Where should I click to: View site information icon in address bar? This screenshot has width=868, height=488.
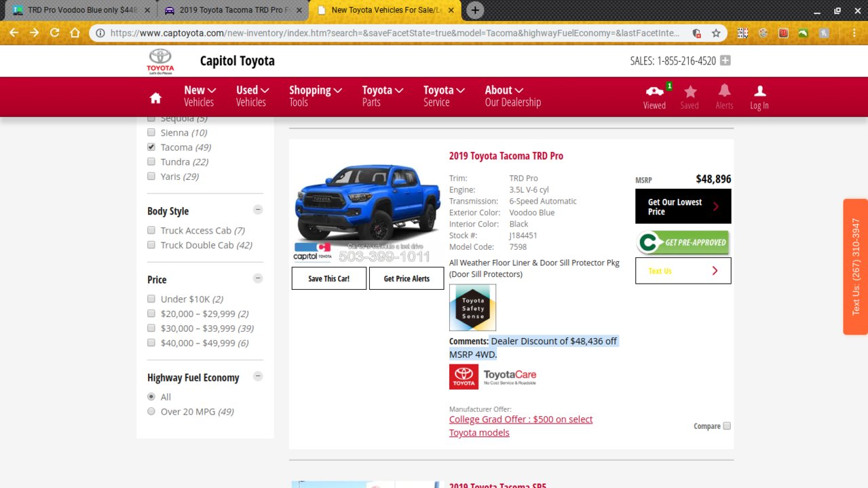(100, 33)
